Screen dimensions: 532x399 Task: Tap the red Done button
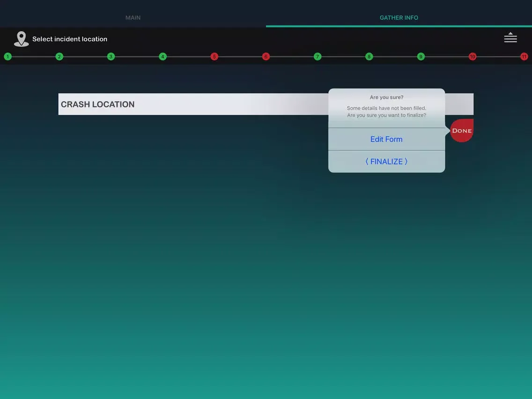462,131
